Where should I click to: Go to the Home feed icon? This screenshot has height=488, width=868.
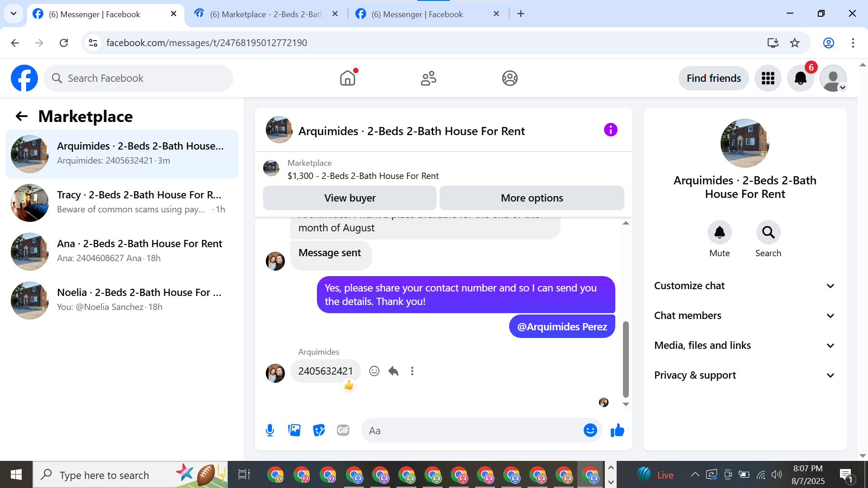348,78
